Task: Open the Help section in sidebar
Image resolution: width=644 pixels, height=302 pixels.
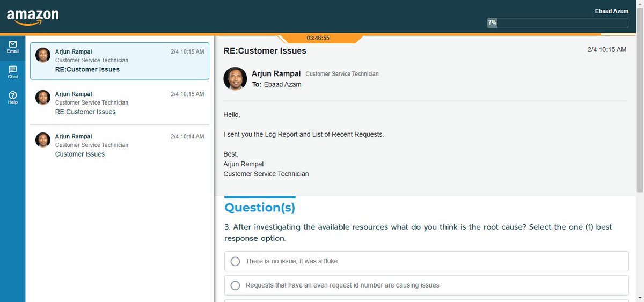Action: (x=12, y=98)
